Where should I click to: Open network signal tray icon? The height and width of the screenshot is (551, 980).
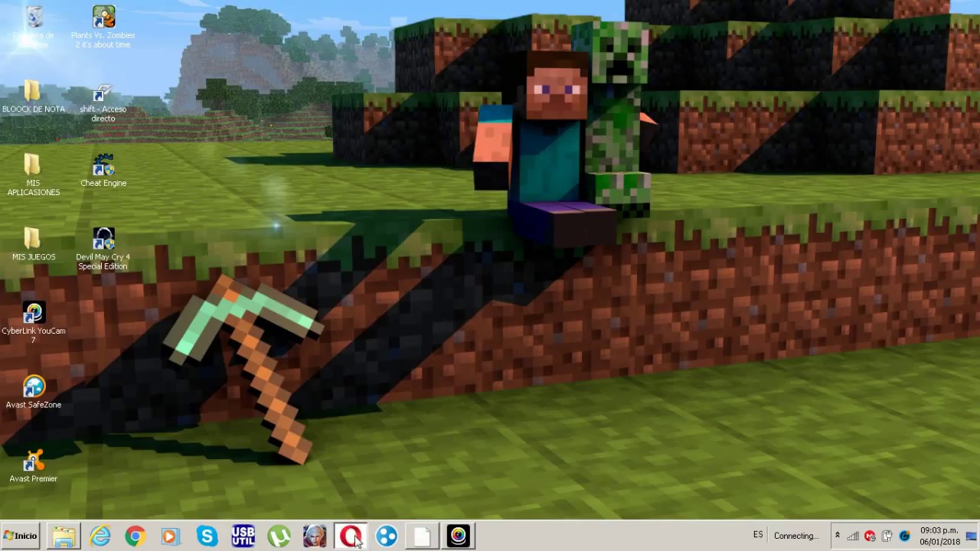pyautogui.click(x=853, y=536)
